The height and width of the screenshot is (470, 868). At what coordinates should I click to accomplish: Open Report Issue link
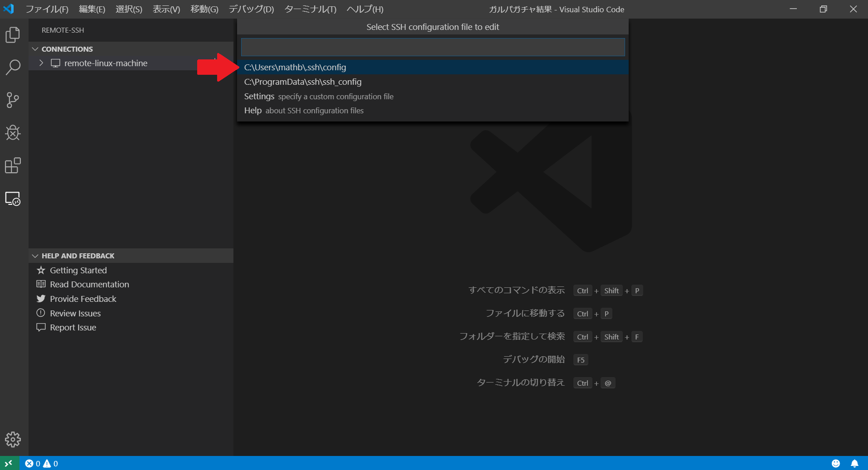click(x=73, y=327)
